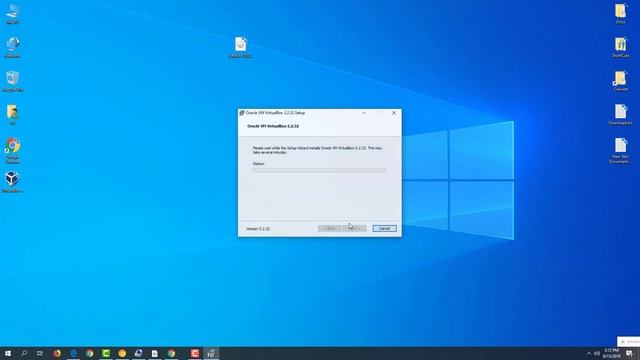Screen dimensions: 640x360
Task: Open taskbar Search
Action: pos(24,353)
